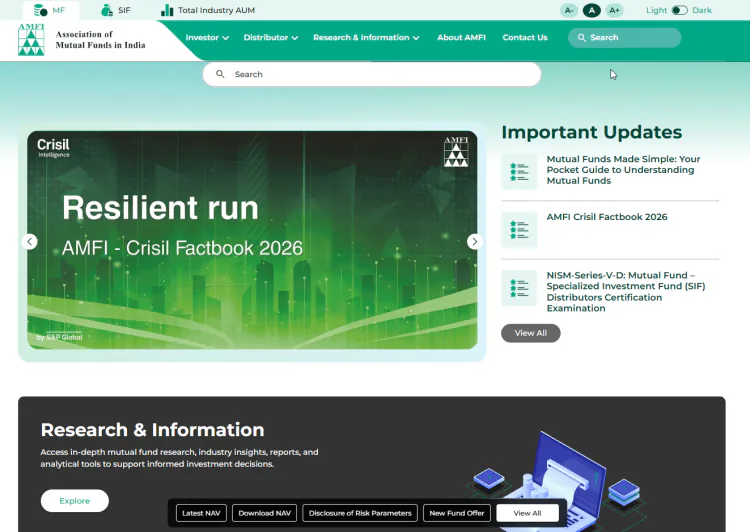Click the Light theme label
Viewport: 750px width, 532px height.
tap(656, 10)
